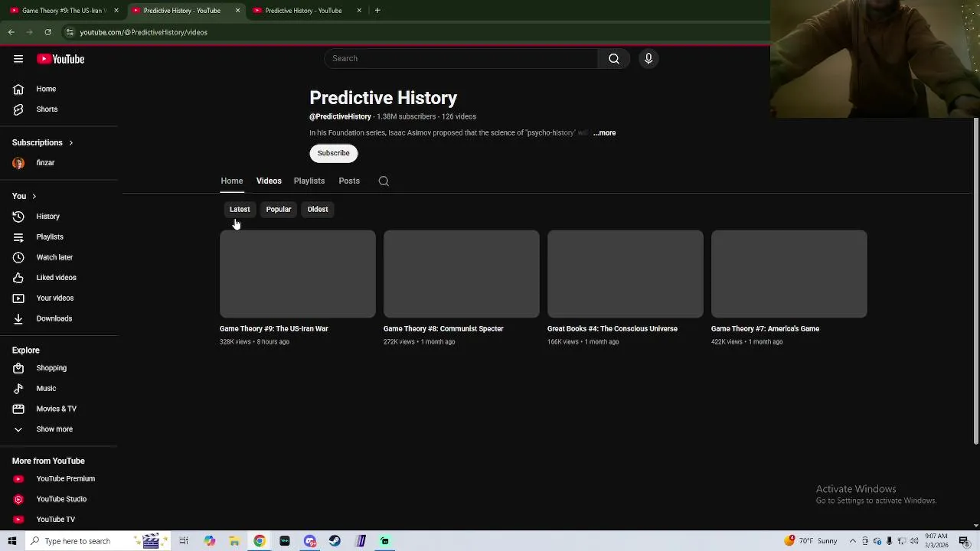The height and width of the screenshot is (551, 980).
Task: Switch to the channel Playlists tab
Action: [309, 181]
